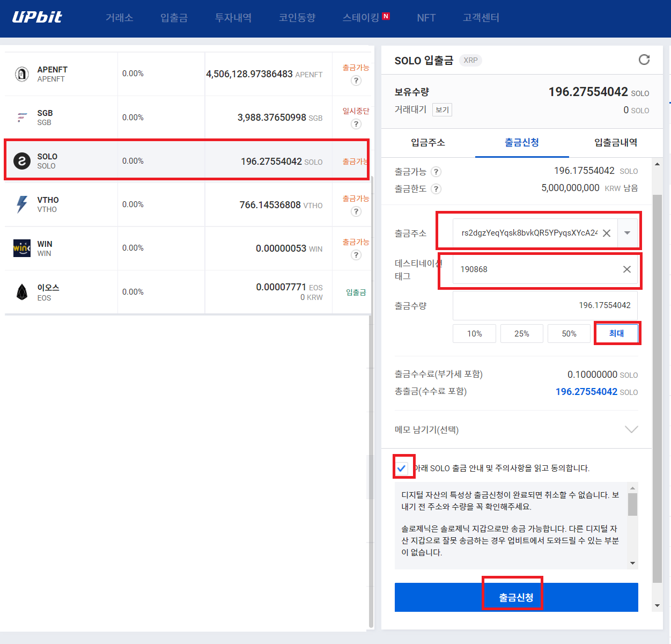Click the withdrawal amount input field

[x=545, y=305]
